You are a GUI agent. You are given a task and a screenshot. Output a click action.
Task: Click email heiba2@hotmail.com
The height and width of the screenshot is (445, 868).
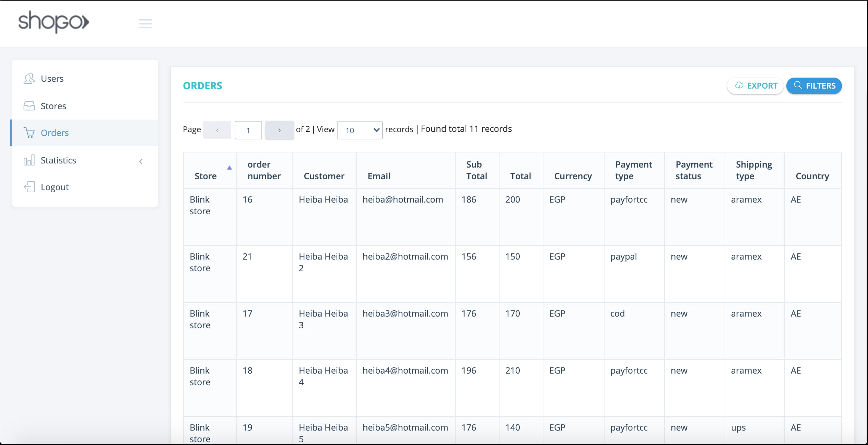point(405,256)
